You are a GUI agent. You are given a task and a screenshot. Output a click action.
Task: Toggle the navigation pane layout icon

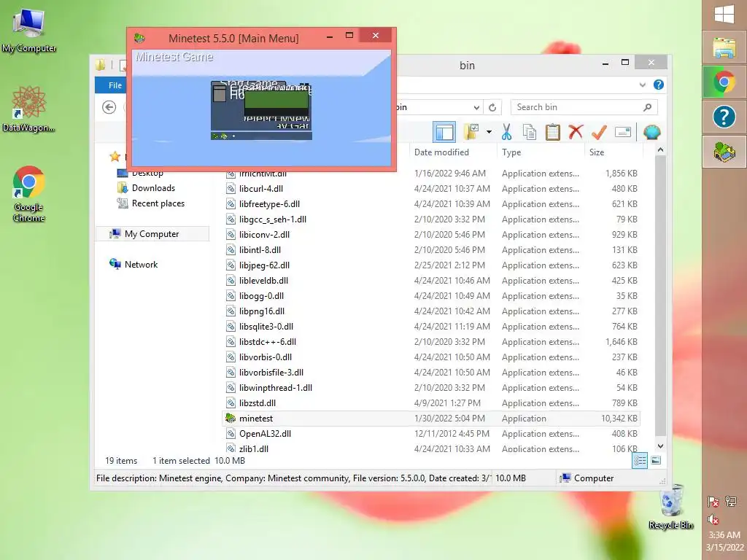(444, 132)
